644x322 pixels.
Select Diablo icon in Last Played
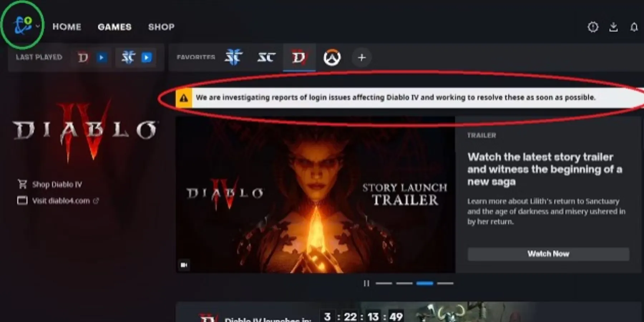(83, 58)
